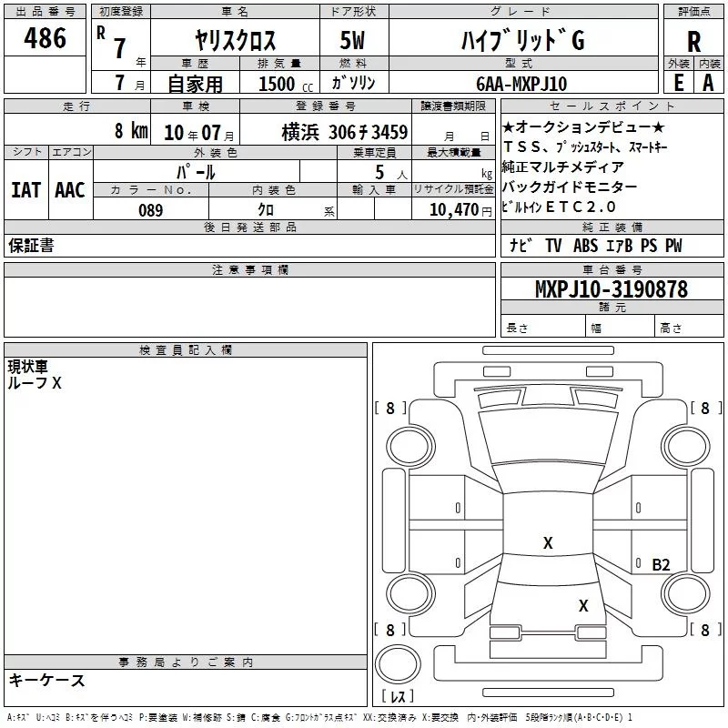Select the exterior color パール
The height and width of the screenshot is (728, 728).
coord(196,172)
